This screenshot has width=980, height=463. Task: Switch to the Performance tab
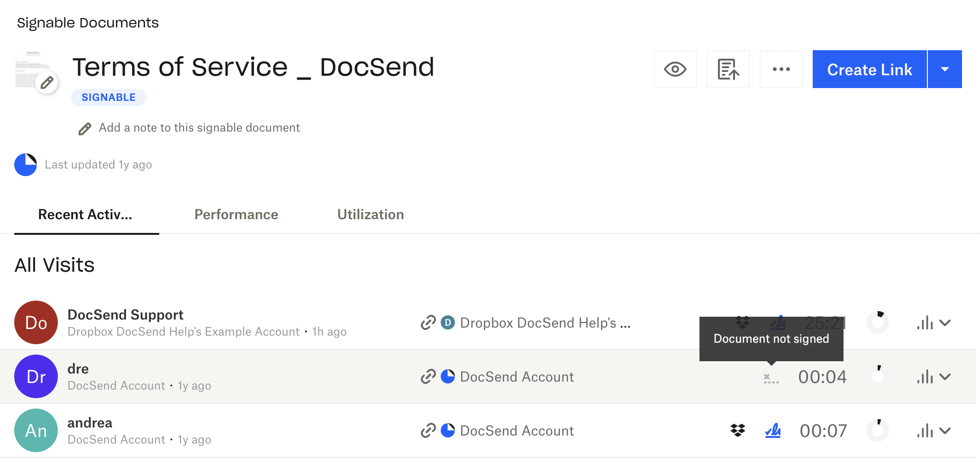236,214
